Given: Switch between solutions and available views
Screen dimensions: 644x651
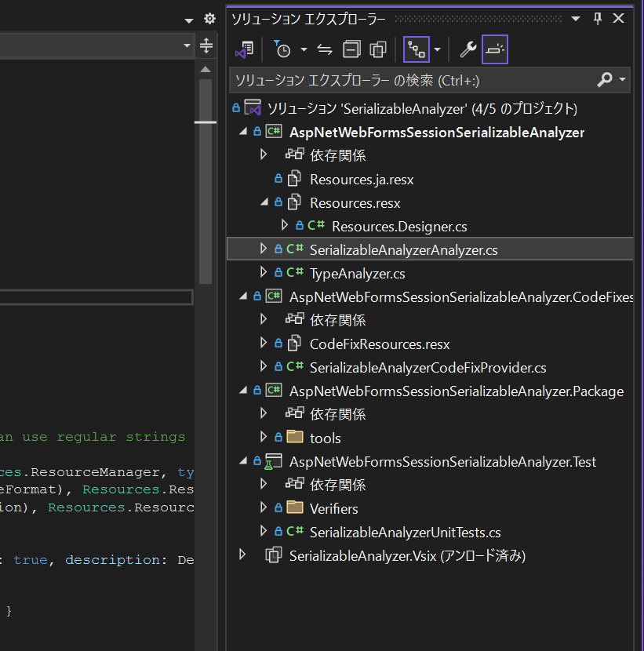Looking at the screenshot, I should [x=245, y=50].
